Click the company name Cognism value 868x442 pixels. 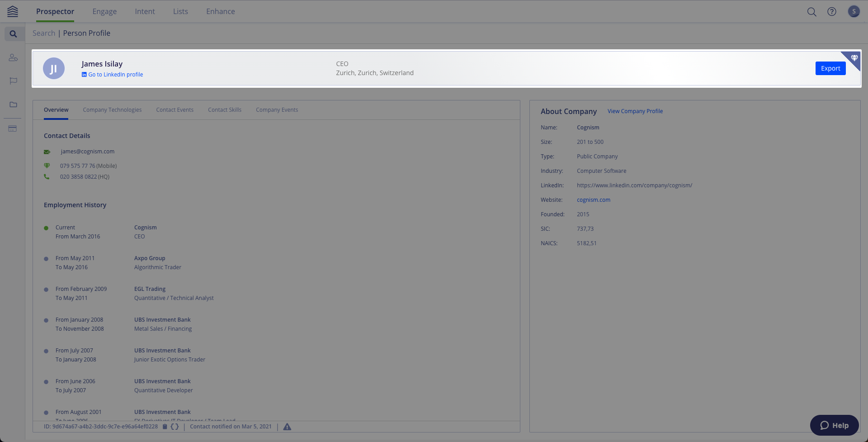pyautogui.click(x=588, y=128)
